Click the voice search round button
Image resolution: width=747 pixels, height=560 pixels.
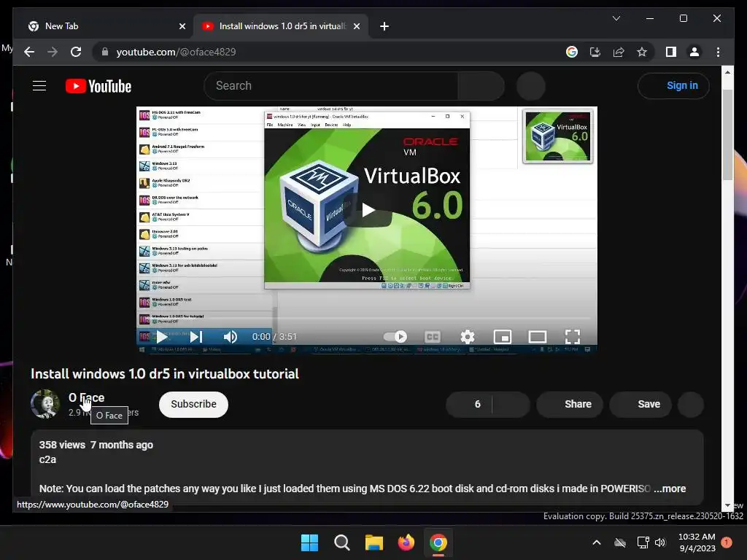pyautogui.click(x=531, y=86)
